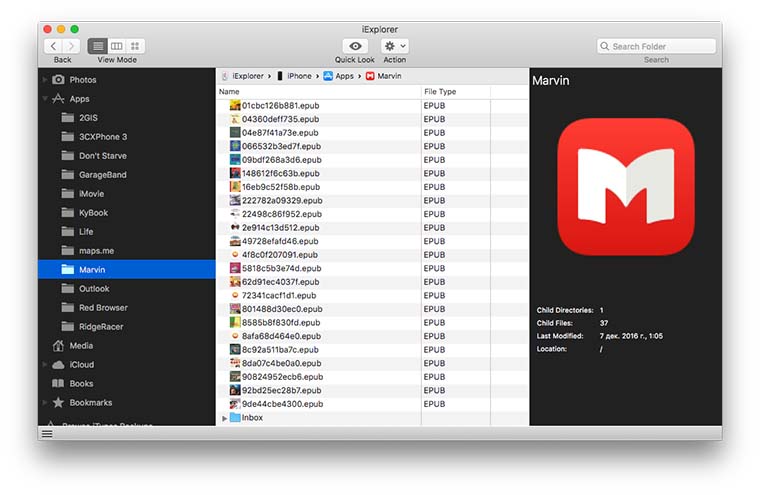
Task: Select the GarageBand app folder
Action: click(x=102, y=175)
